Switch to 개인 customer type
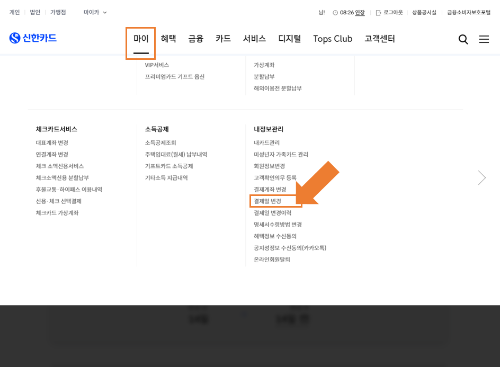The image size is (500, 367). 14,12
